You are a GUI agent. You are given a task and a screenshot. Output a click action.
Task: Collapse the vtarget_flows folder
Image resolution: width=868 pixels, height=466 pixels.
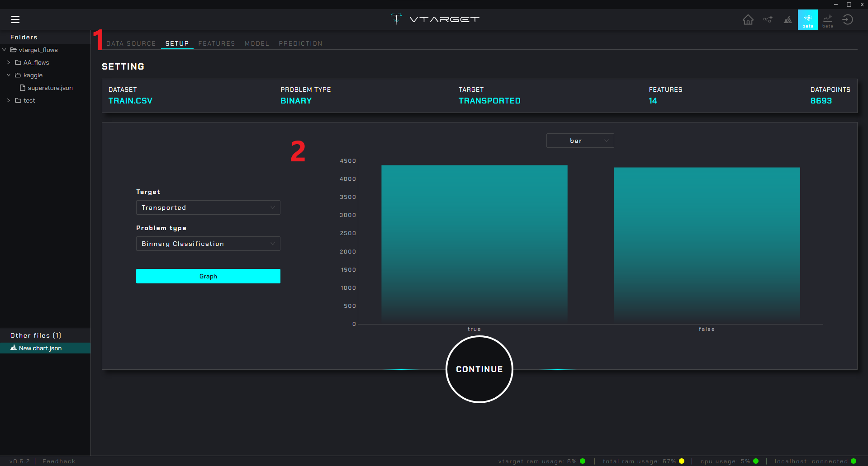click(x=5, y=50)
